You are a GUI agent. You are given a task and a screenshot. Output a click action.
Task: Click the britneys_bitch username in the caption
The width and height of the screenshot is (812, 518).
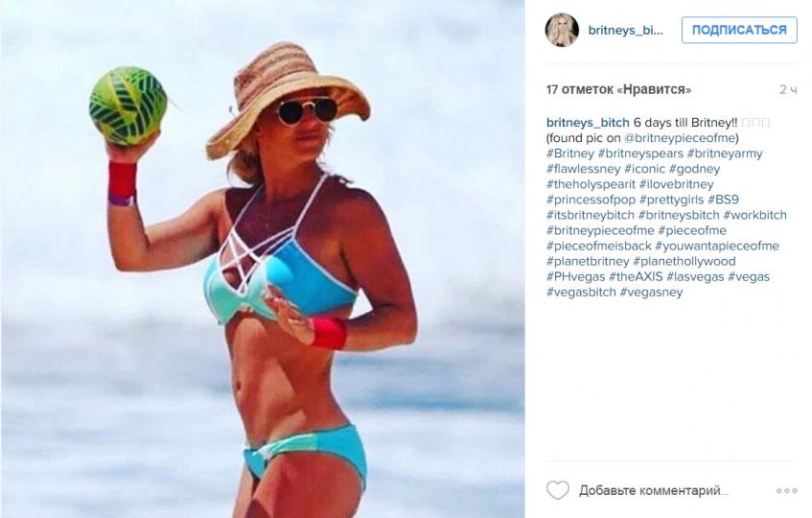[588, 123]
